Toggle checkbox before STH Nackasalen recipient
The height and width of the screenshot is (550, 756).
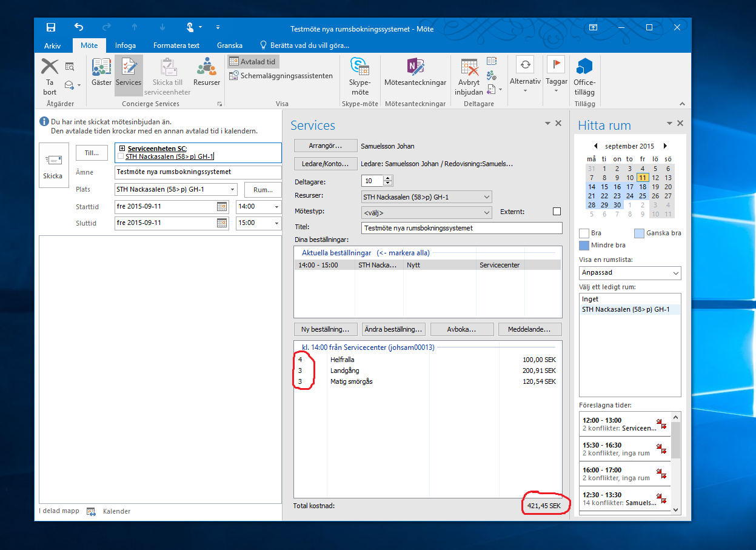(121, 156)
